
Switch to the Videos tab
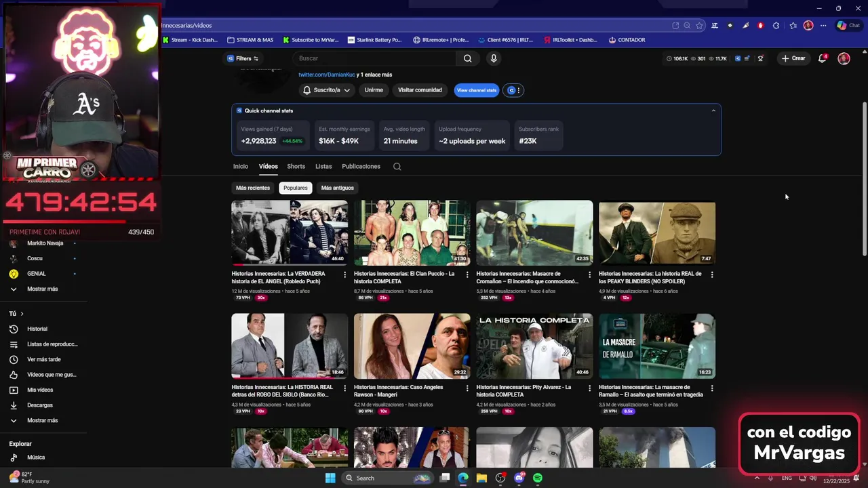coord(268,166)
